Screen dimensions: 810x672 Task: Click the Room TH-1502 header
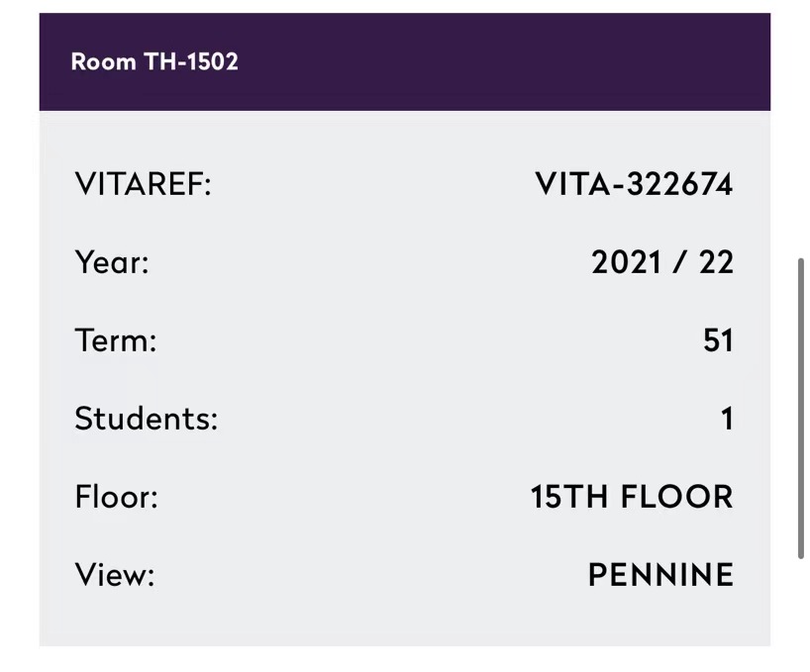(x=154, y=61)
